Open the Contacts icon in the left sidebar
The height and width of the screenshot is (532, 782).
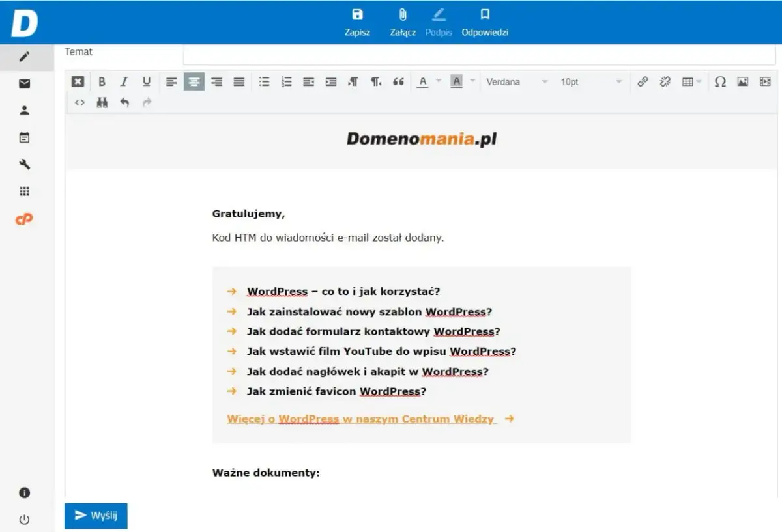(24, 110)
